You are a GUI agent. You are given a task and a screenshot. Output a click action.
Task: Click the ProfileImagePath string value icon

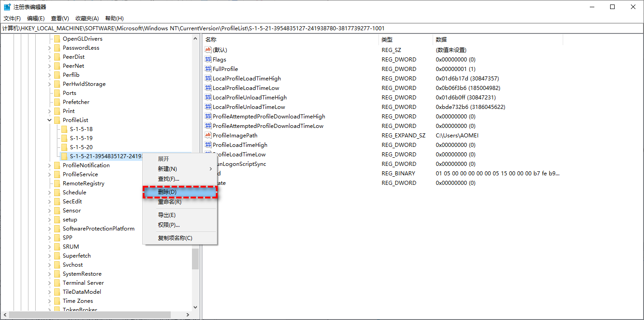[x=208, y=135]
